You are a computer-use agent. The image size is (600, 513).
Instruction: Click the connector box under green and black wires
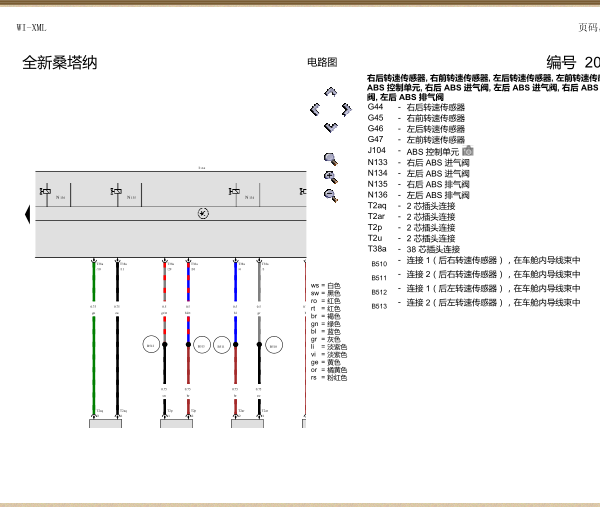(106, 423)
